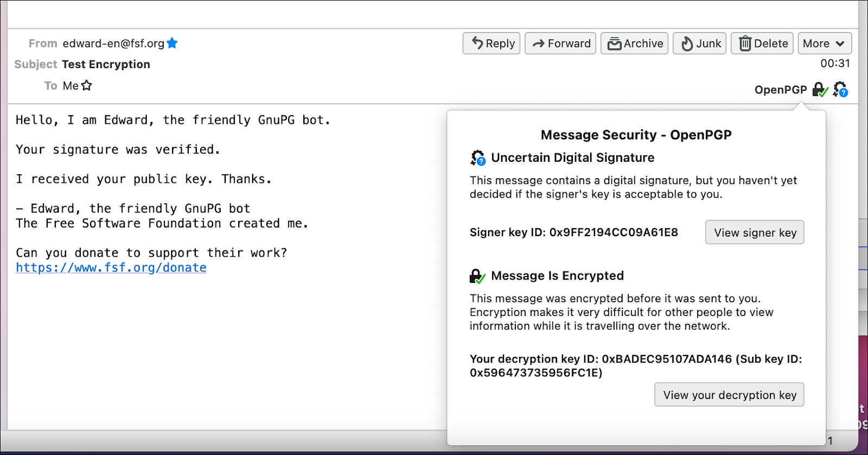Image resolution: width=868 pixels, height=455 pixels.
Task: Open the fsf.org donate link
Action: pos(111,268)
